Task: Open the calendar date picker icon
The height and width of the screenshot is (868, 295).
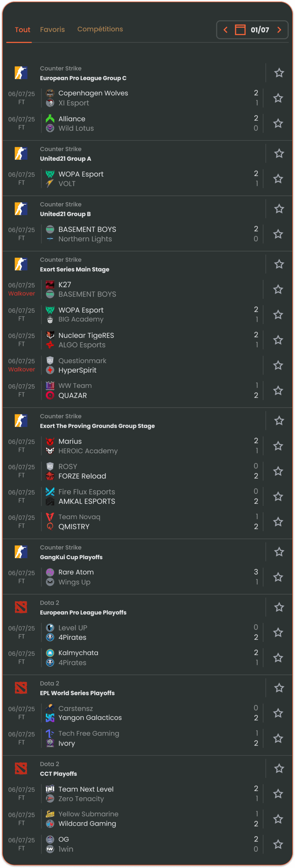Action: point(240,30)
